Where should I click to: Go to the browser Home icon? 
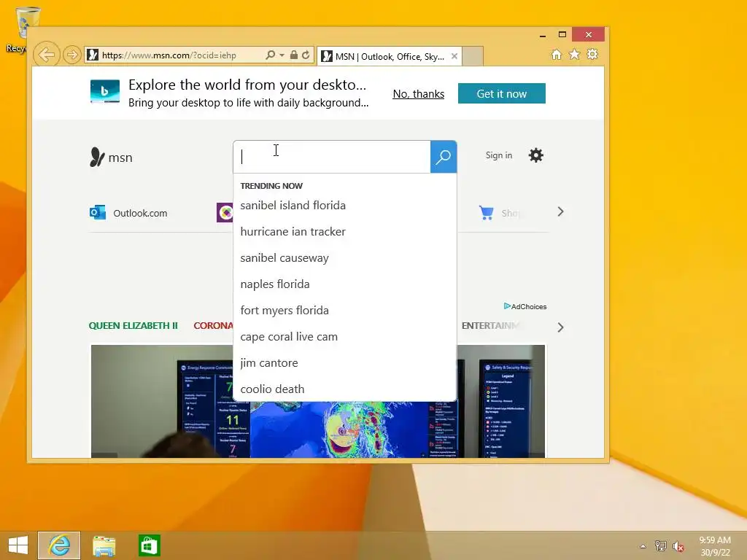557,54
